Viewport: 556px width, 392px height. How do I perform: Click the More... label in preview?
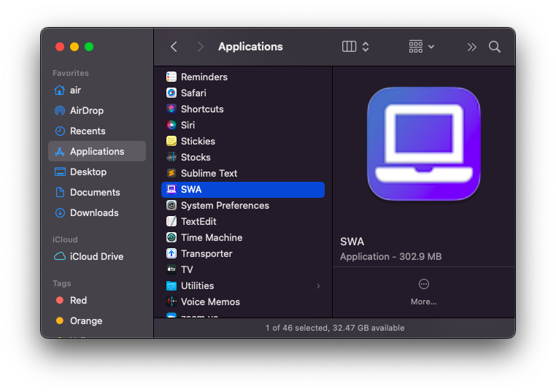coord(424,301)
